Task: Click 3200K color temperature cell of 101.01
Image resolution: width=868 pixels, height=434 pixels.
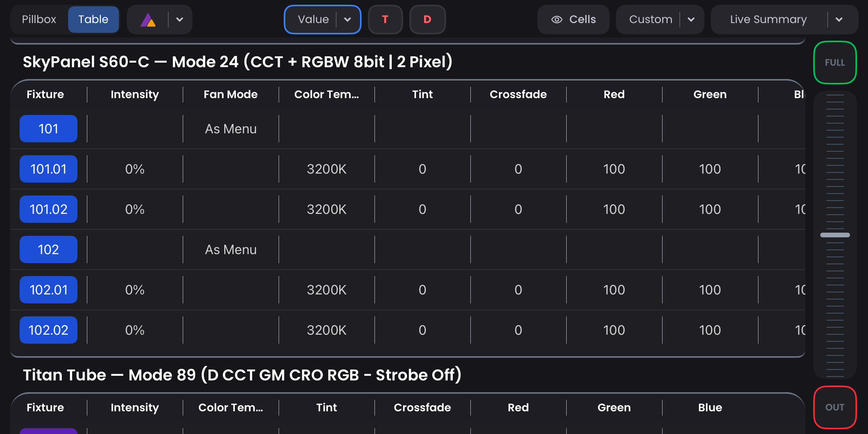Action: (326, 169)
